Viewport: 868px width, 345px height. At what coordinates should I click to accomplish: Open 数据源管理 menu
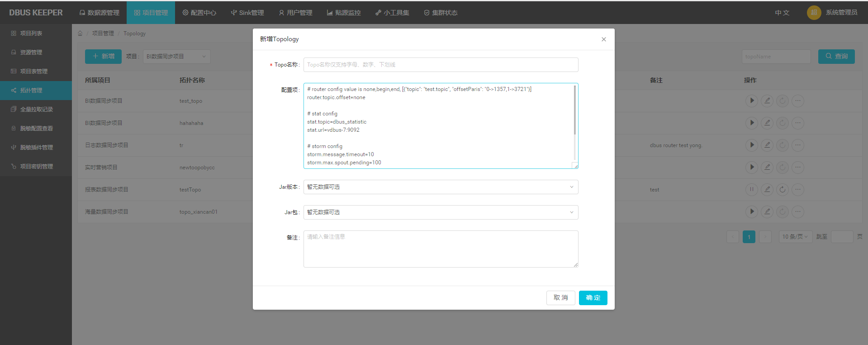[100, 13]
